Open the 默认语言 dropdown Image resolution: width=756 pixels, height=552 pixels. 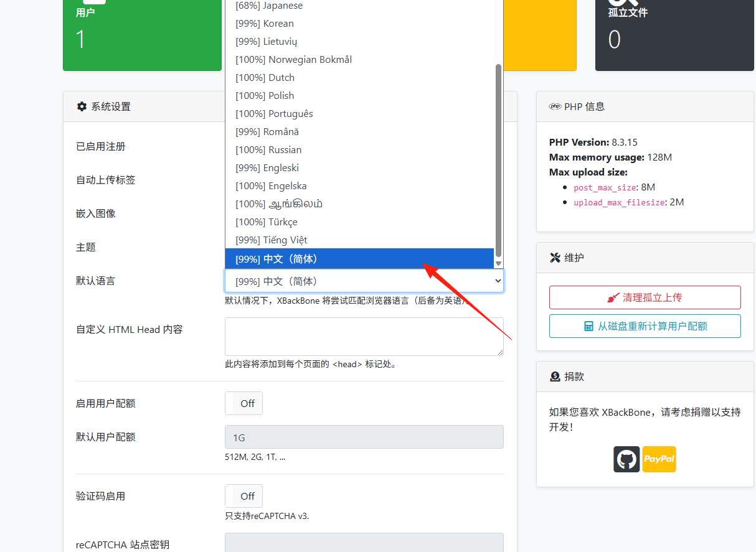[364, 281]
